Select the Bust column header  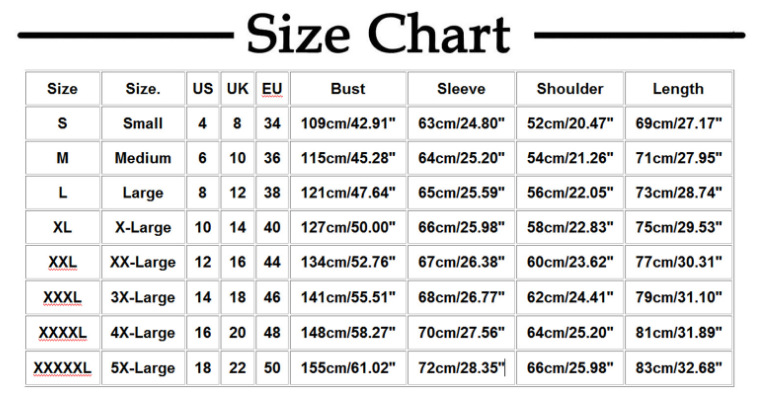pos(348,89)
